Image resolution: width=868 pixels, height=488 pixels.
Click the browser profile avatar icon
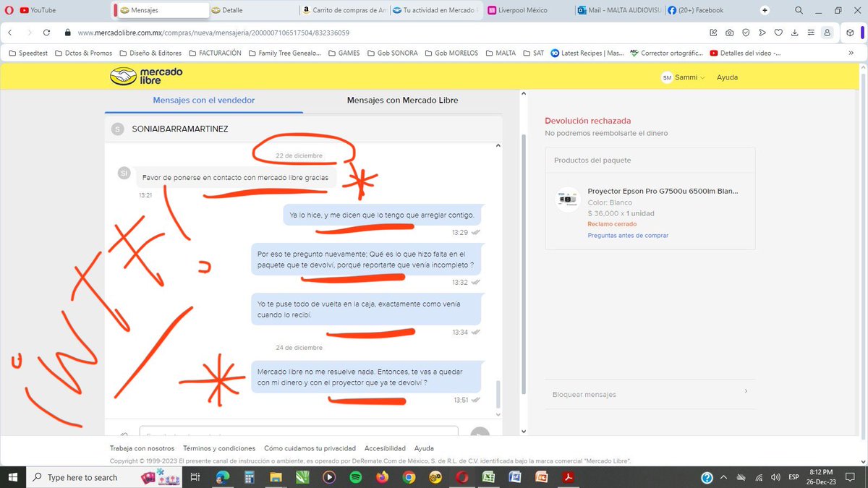click(x=827, y=33)
